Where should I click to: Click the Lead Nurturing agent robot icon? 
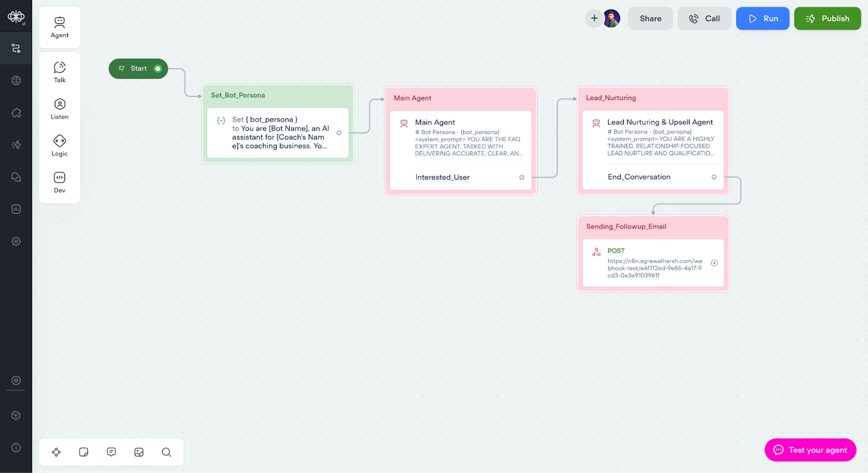(596, 123)
